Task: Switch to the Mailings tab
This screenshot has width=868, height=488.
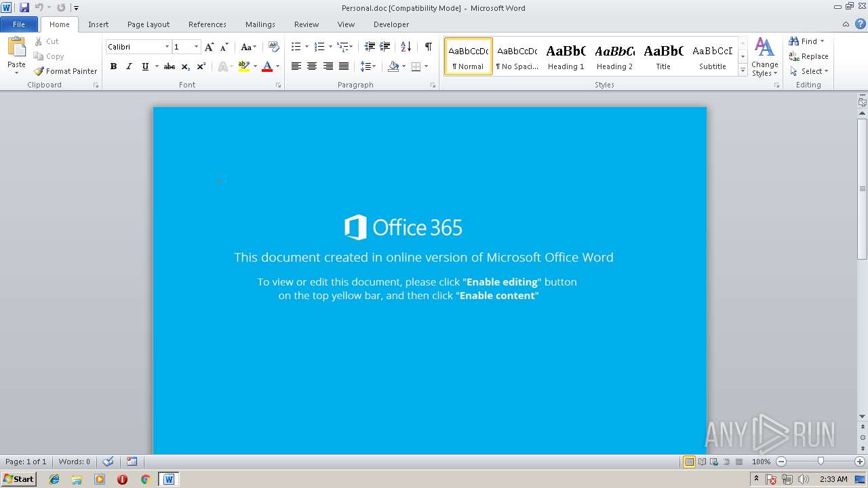Action: click(260, 24)
